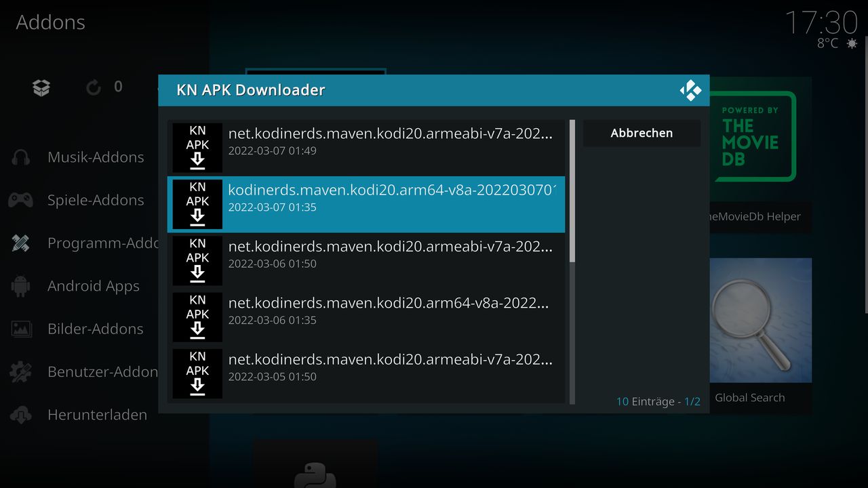Click the tools icon for Programm-Addons
Screen dimensions: 868x488
click(21, 243)
